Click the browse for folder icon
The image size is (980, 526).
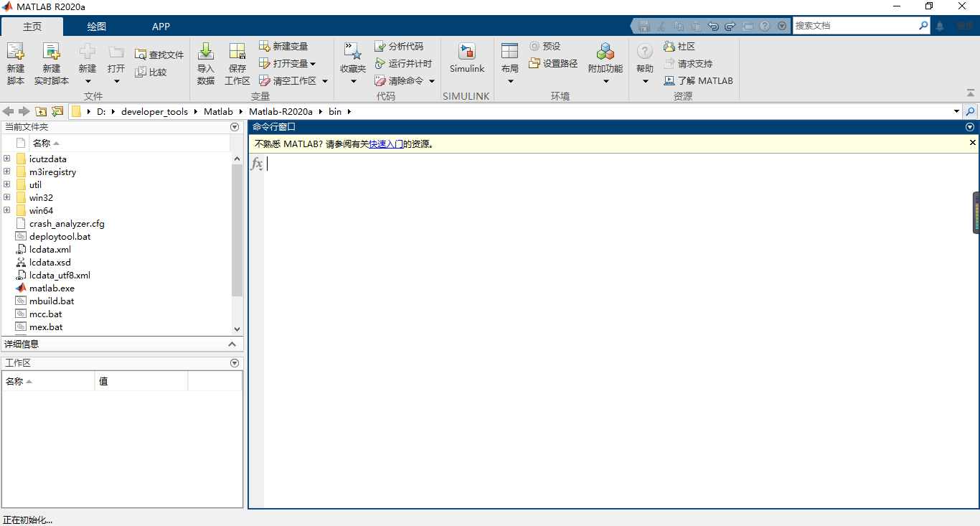coord(57,111)
